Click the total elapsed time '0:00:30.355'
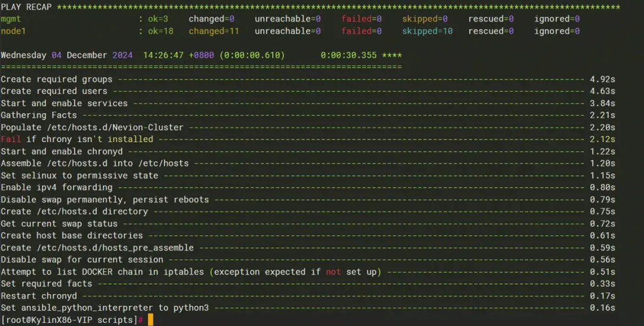This screenshot has height=326, width=644. point(349,55)
